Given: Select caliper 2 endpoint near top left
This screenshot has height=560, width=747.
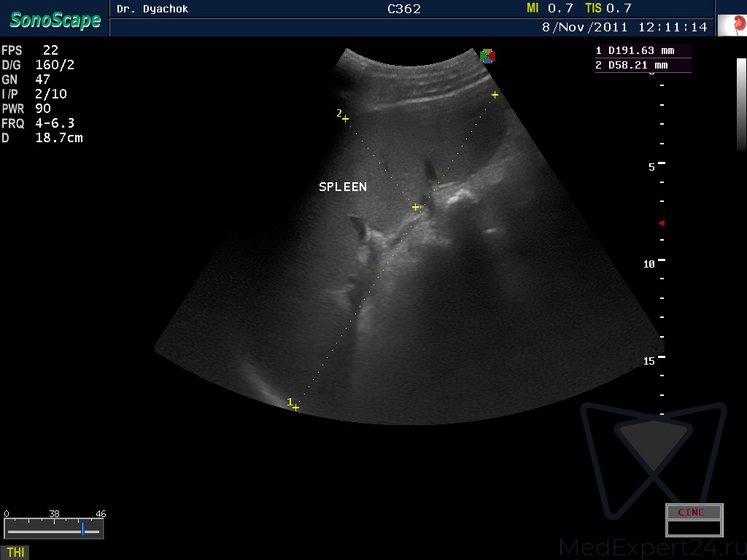Looking at the screenshot, I should tap(345, 118).
